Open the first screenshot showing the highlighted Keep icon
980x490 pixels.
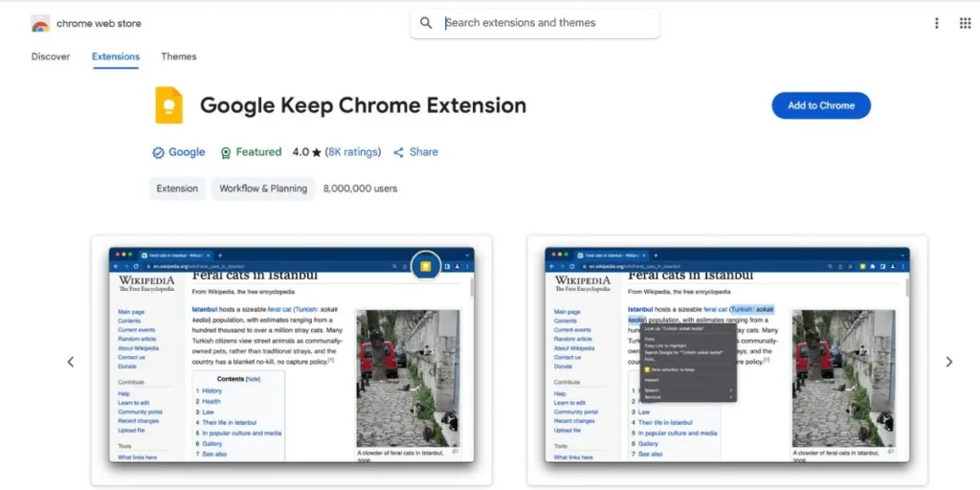pos(291,361)
